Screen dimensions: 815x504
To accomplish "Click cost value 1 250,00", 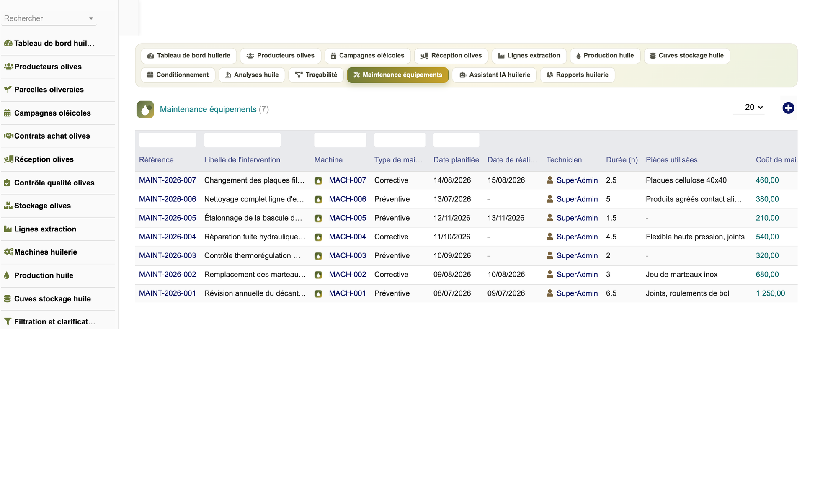I will pos(771,293).
